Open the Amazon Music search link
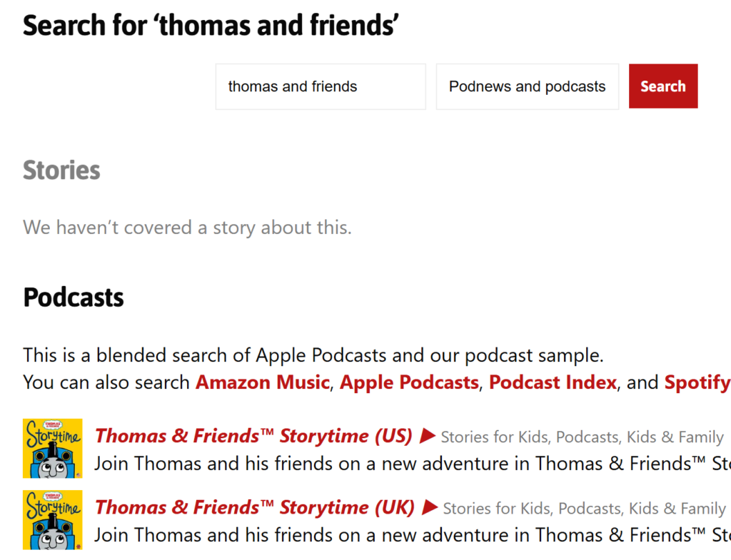The image size is (731, 560). (263, 382)
